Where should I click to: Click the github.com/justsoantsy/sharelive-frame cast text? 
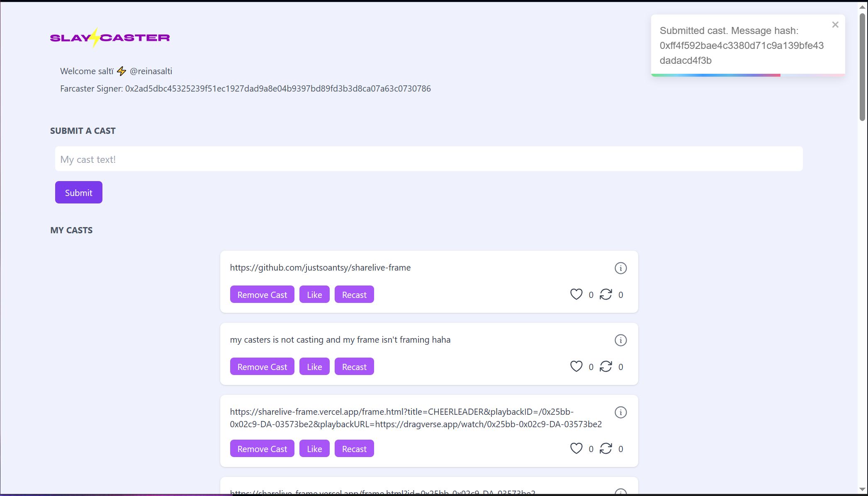320,268
